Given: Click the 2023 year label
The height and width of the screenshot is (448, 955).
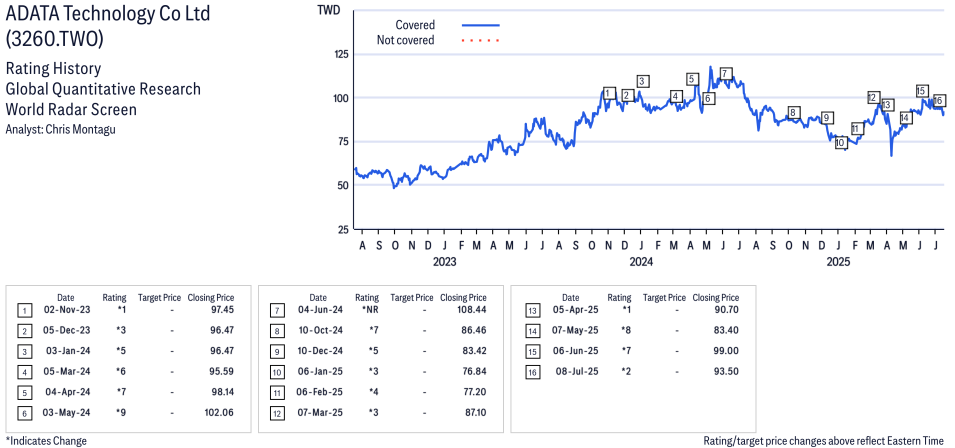Looking at the screenshot, I should (x=445, y=262).
